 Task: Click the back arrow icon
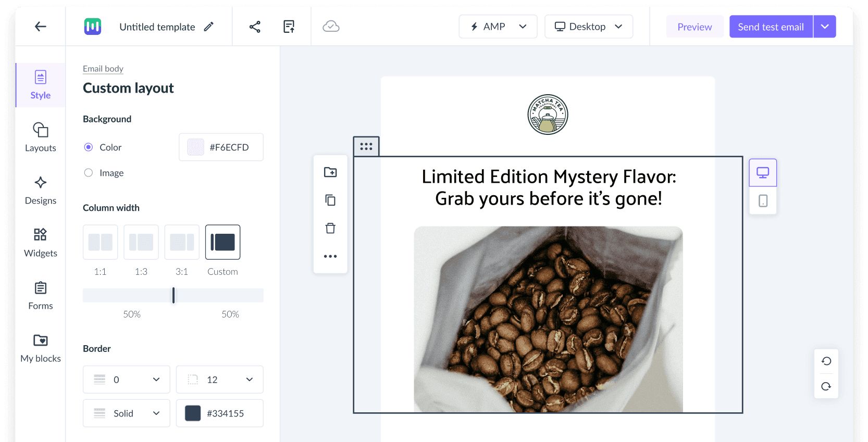[41, 27]
